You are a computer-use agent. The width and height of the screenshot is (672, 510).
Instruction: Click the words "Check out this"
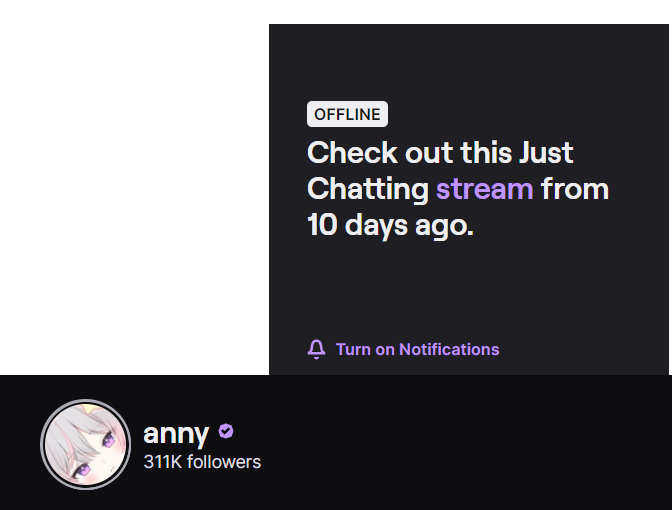click(409, 153)
